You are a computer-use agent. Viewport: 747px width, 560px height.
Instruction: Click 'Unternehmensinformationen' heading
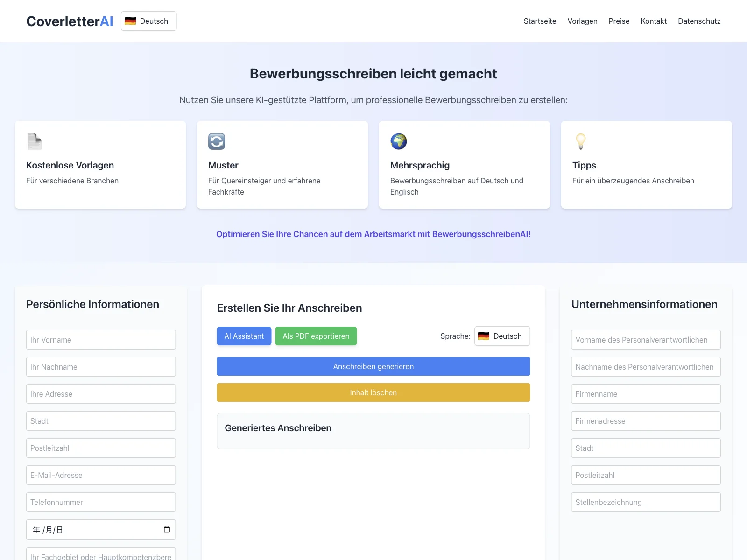coord(644,304)
